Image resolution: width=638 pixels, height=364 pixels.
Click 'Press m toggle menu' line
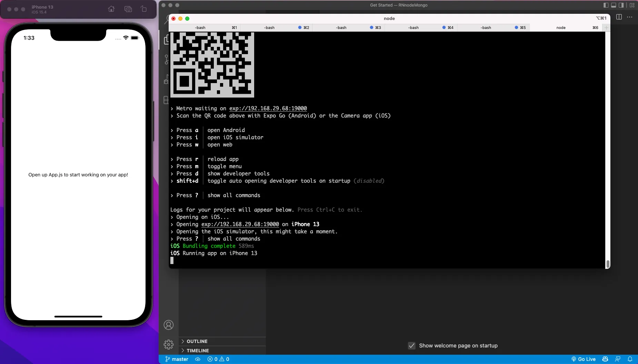pyautogui.click(x=206, y=166)
